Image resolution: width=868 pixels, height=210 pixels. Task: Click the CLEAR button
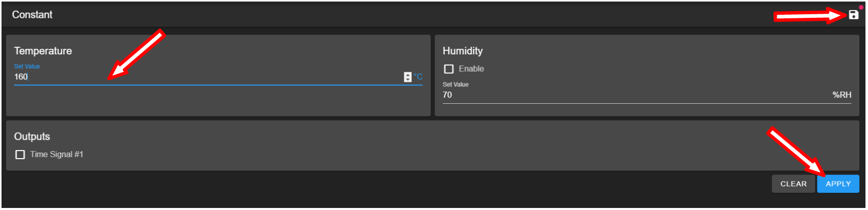(x=793, y=184)
